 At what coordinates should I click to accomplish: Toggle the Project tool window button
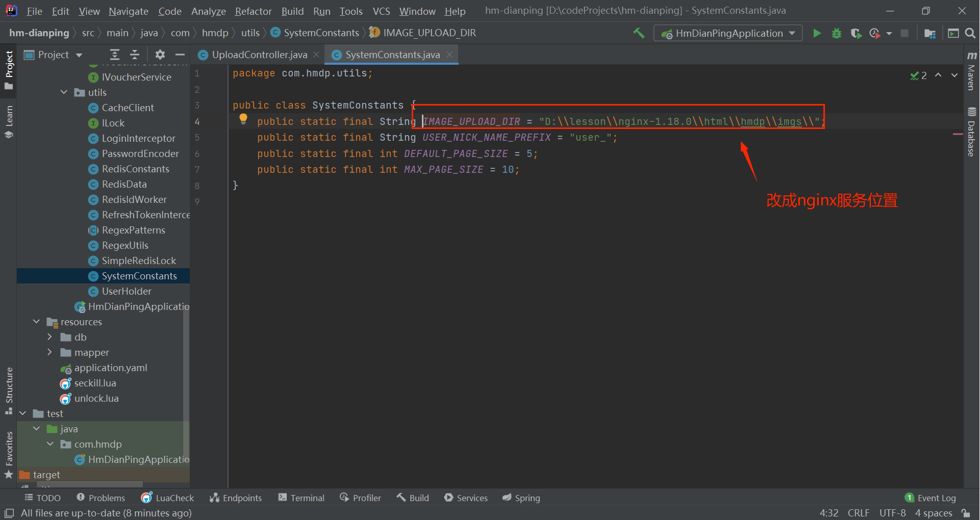[9, 70]
